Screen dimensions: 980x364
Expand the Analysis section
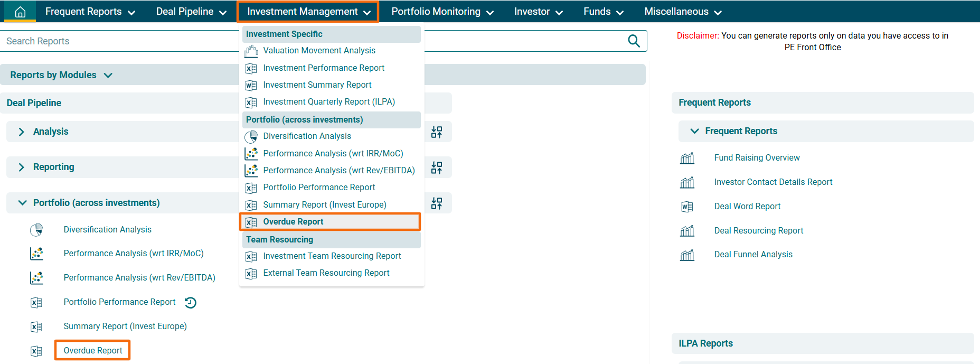pyautogui.click(x=22, y=132)
